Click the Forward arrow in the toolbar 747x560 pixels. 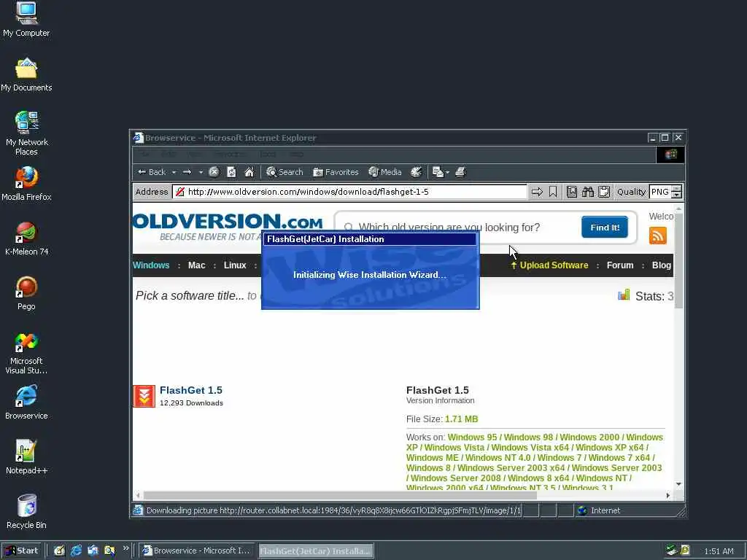(x=187, y=172)
